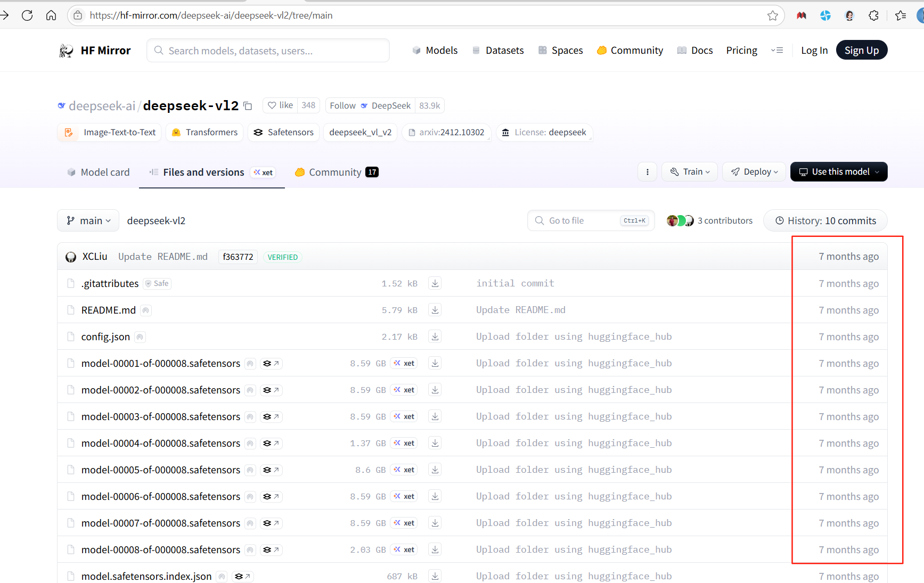Screen dimensions: 924x583
Task: Switch to the Model card tab
Action: [99, 172]
